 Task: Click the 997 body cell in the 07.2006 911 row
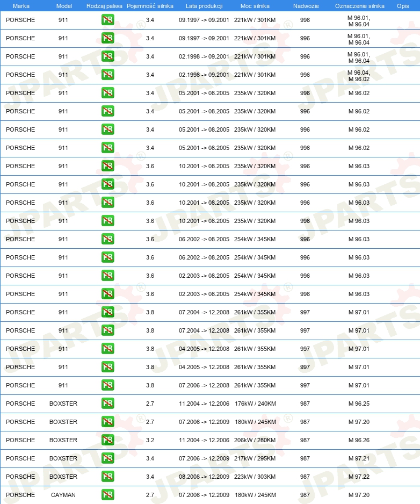[x=305, y=385]
